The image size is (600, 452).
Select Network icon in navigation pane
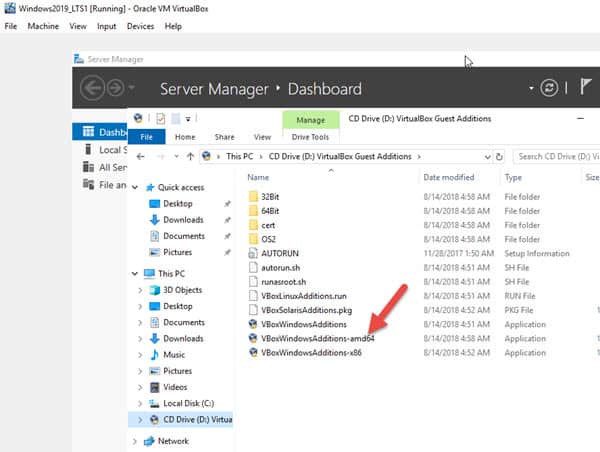(x=149, y=441)
